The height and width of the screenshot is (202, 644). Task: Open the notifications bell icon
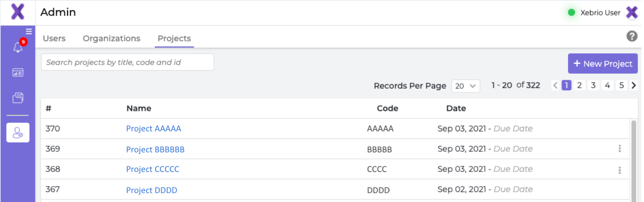[x=18, y=48]
